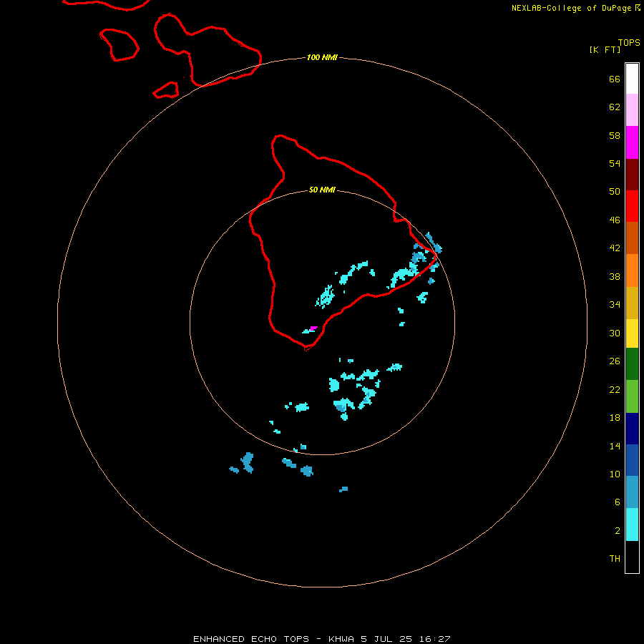Click the legend value 66
The height and width of the screenshot is (644, 644).
tap(615, 79)
